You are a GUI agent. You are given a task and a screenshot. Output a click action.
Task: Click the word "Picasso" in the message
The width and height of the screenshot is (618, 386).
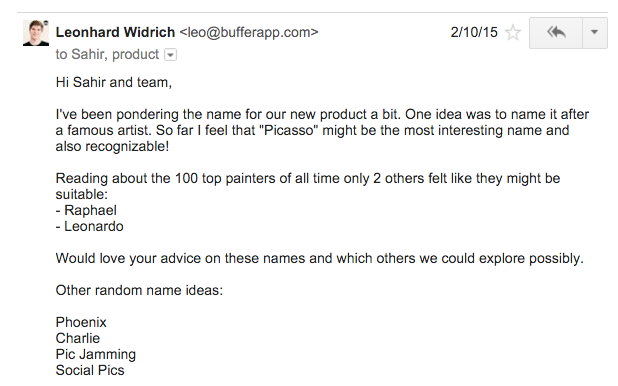pyautogui.click(x=291, y=131)
